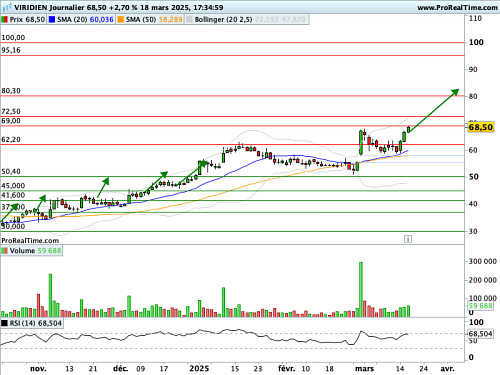The width and height of the screenshot is (500, 375).
Task: Open the Volume indicator label
Action: pos(22,251)
